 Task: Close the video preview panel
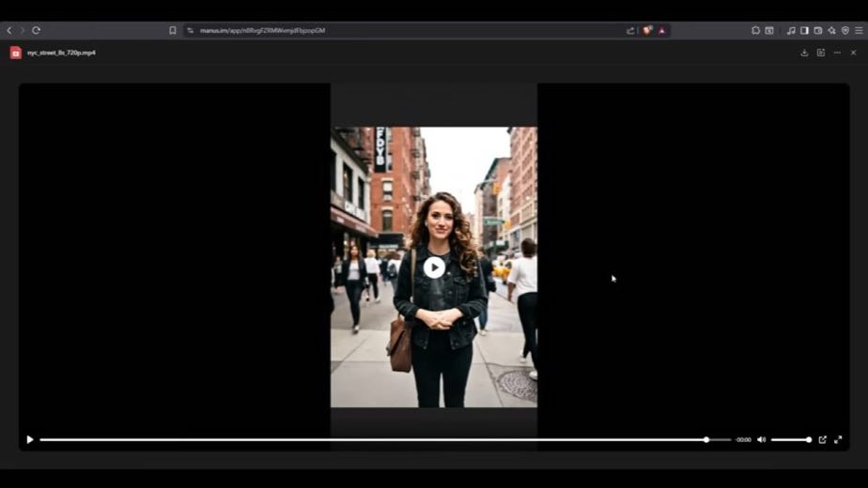point(854,53)
